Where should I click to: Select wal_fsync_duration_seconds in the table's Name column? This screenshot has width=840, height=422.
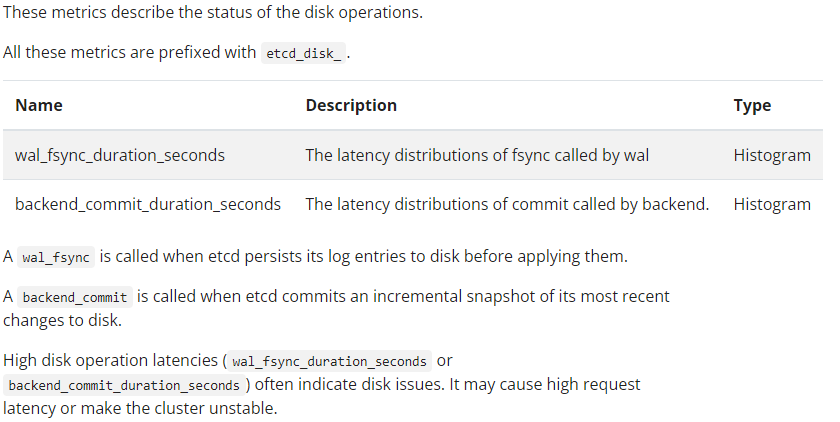(120, 155)
